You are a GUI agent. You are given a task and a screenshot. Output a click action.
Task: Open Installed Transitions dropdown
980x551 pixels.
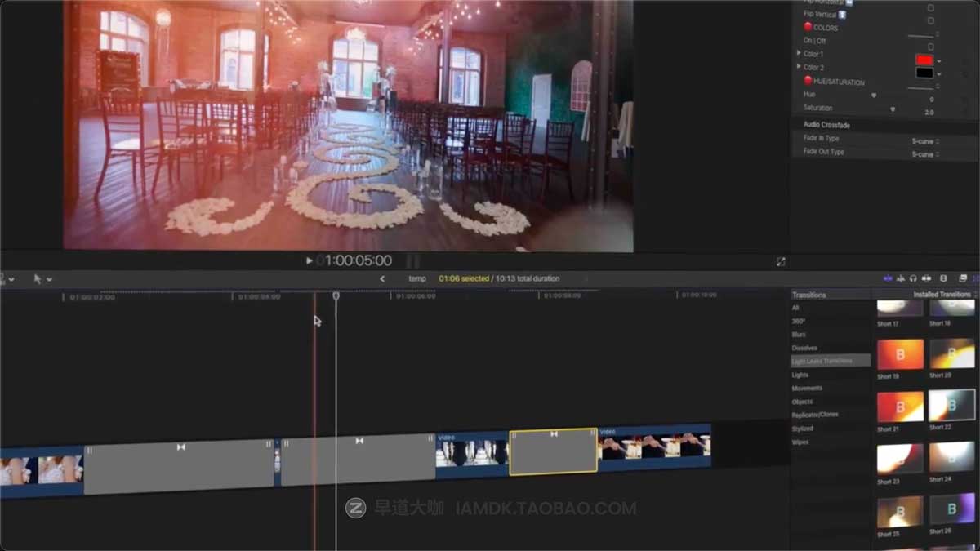944,294
